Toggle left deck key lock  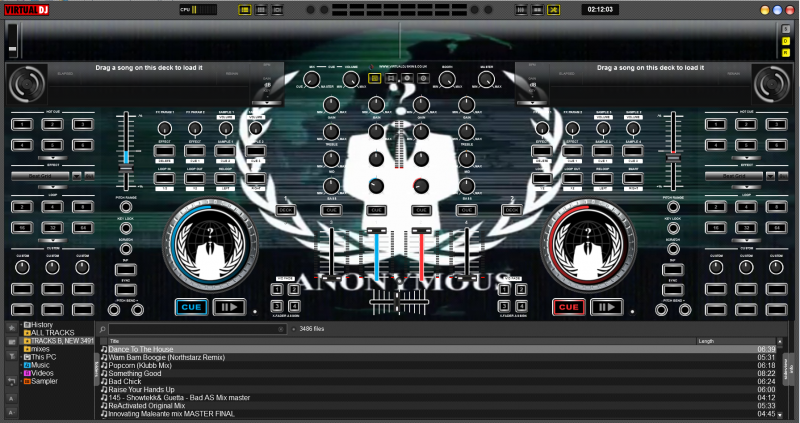(126, 228)
